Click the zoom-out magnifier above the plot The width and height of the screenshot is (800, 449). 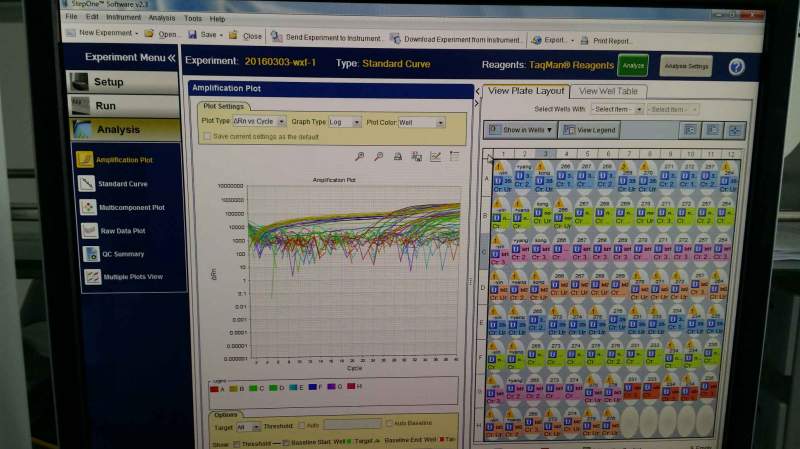point(379,157)
